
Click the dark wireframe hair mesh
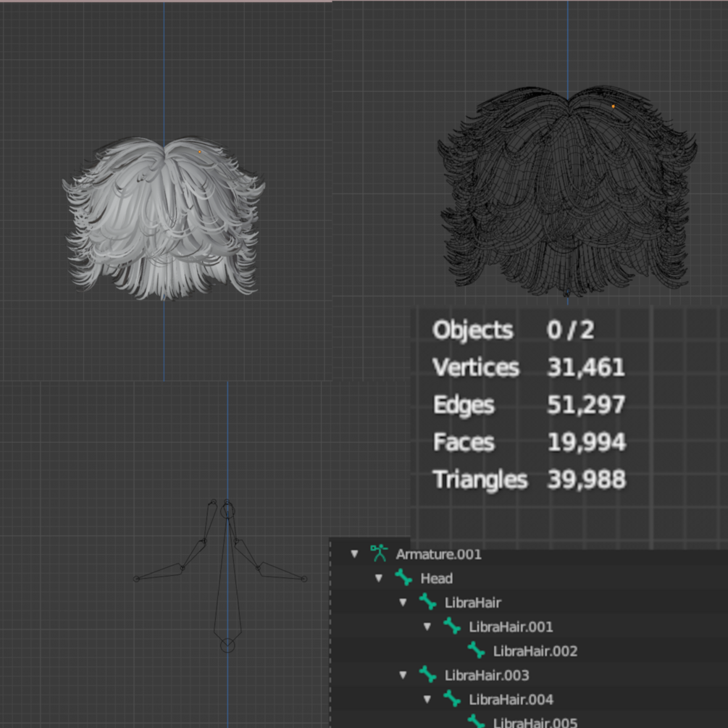click(x=567, y=191)
